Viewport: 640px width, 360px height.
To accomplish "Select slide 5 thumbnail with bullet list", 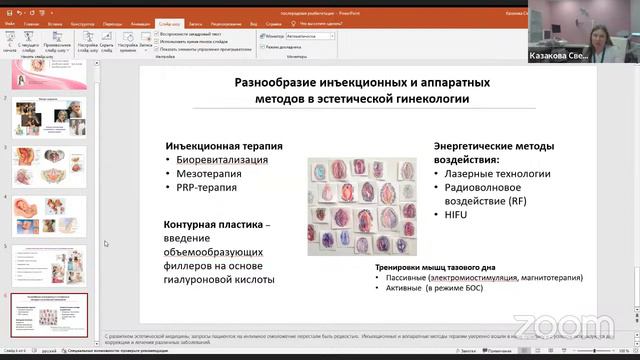I will coord(49,266).
